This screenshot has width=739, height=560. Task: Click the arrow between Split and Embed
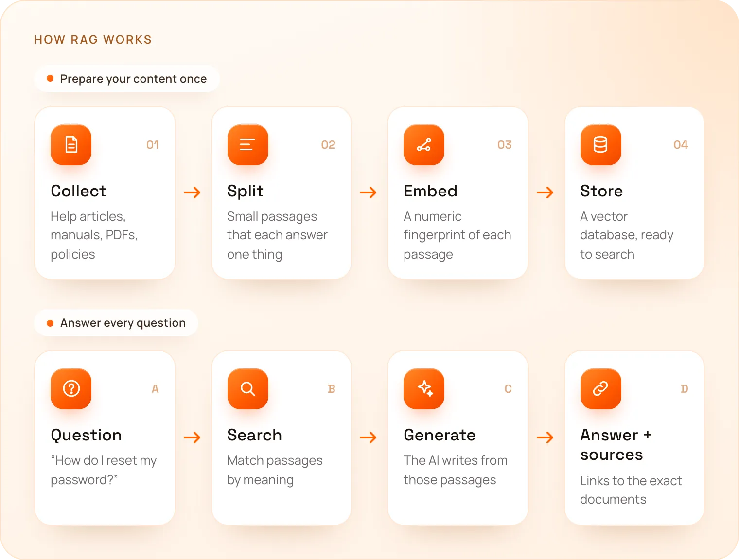(x=369, y=192)
